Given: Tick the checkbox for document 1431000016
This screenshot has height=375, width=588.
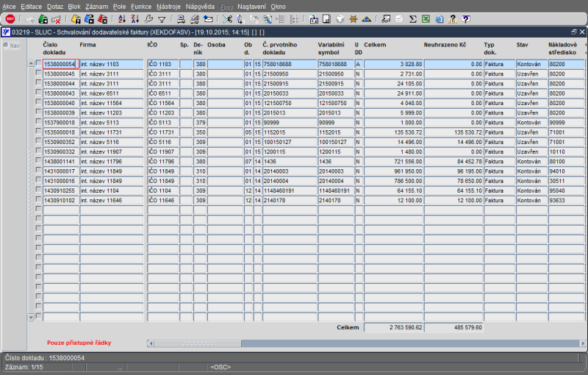Looking at the screenshot, I should [39, 180].
